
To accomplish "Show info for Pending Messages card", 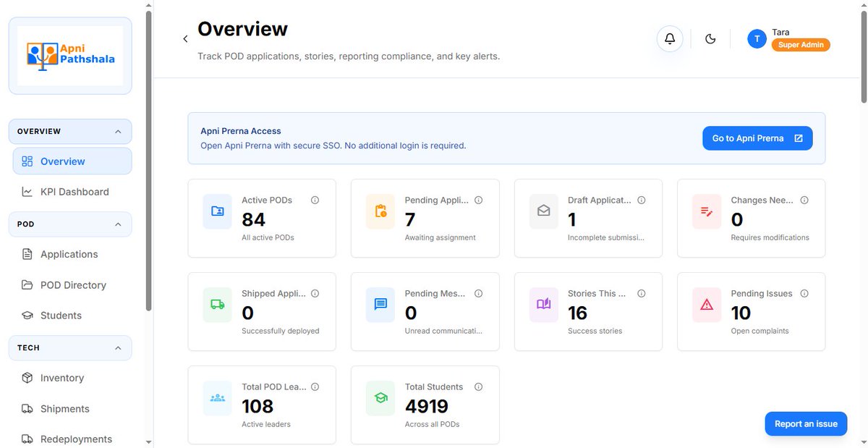I will tap(478, 294).
